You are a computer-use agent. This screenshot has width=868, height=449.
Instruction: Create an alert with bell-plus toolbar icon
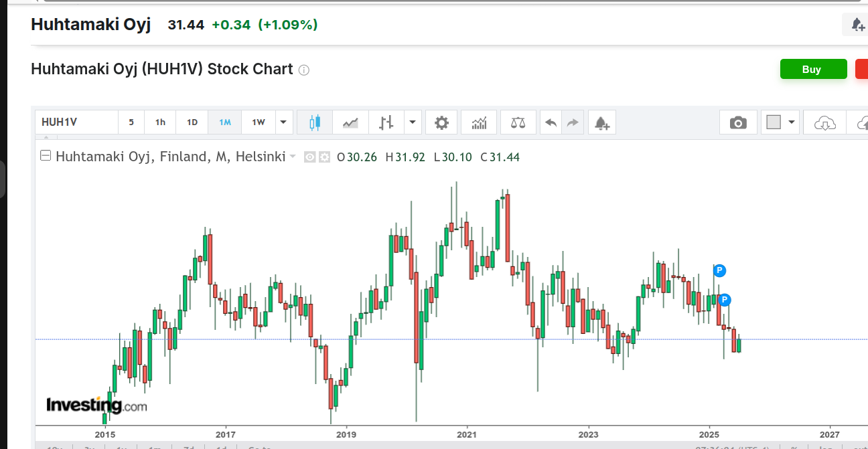point(601,122)
